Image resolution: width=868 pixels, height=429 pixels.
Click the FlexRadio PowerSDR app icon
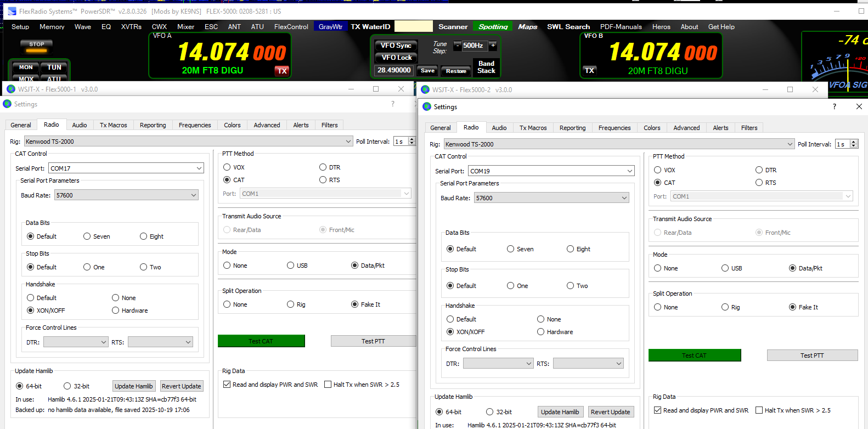pyautogui.click(x=12, y=11)
